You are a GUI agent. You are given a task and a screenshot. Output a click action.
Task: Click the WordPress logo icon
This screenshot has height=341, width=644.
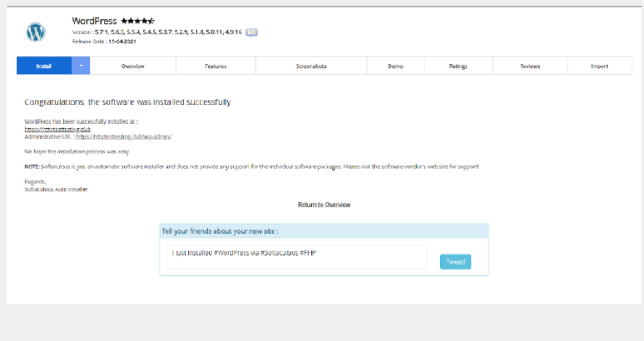(x=35, y=32)
